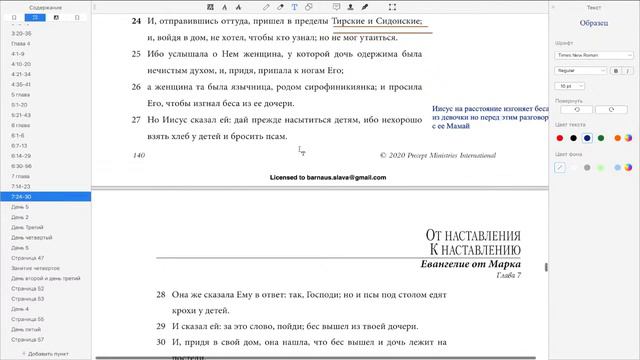Pick red text color
Screen dimensions: 640x360
click(x=560, y=138)
